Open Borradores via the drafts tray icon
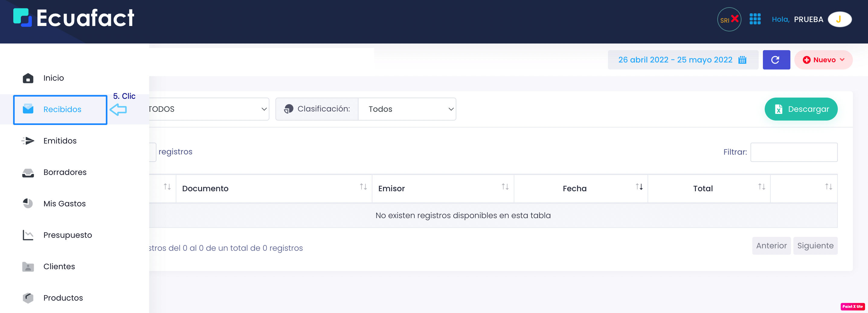 (28, 172)
